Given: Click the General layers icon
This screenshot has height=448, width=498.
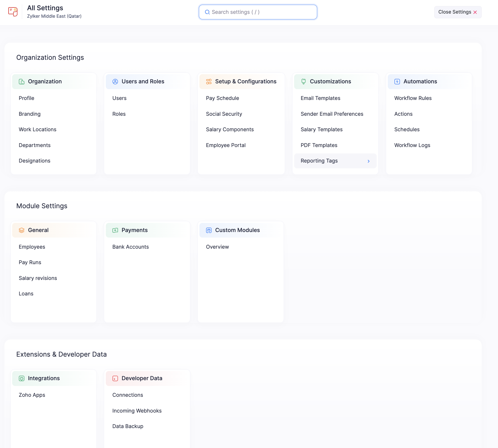Looking at the screenshot, I should point(22,230).
